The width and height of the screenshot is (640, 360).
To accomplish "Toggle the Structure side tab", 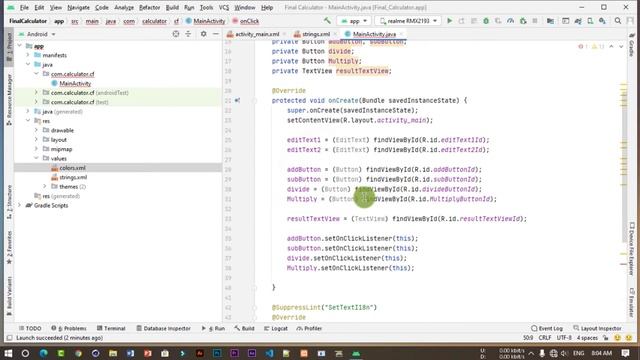I will pyautogui.click(x=9, y=202).
